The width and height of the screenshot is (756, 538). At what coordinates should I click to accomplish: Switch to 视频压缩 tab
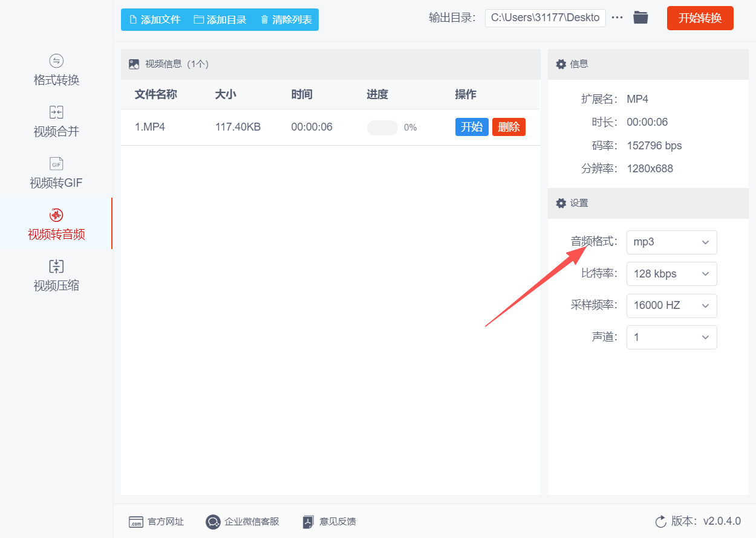(x=56, y=276)
